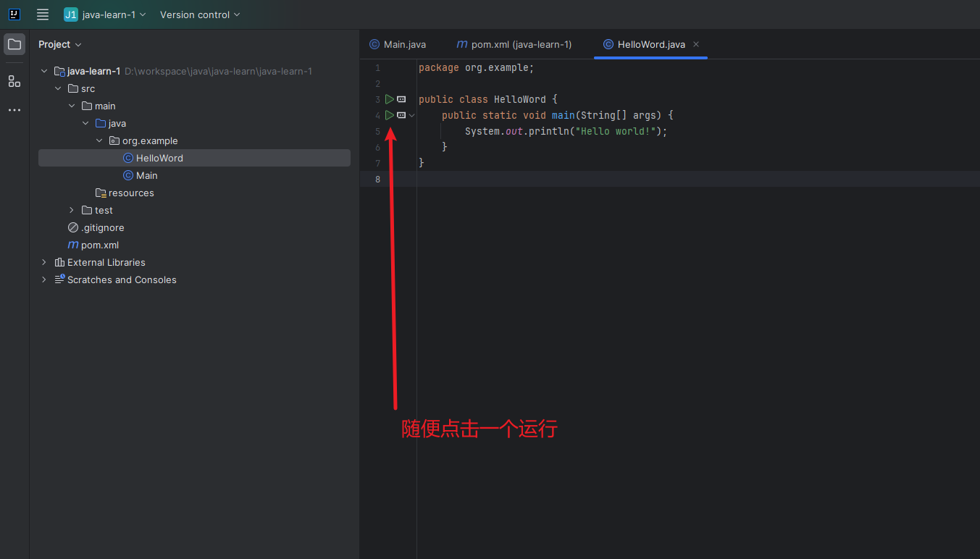The height and width of the screenshot is (559, 980).
Task: Open the main hamburger menu
Action: [43, 14]
